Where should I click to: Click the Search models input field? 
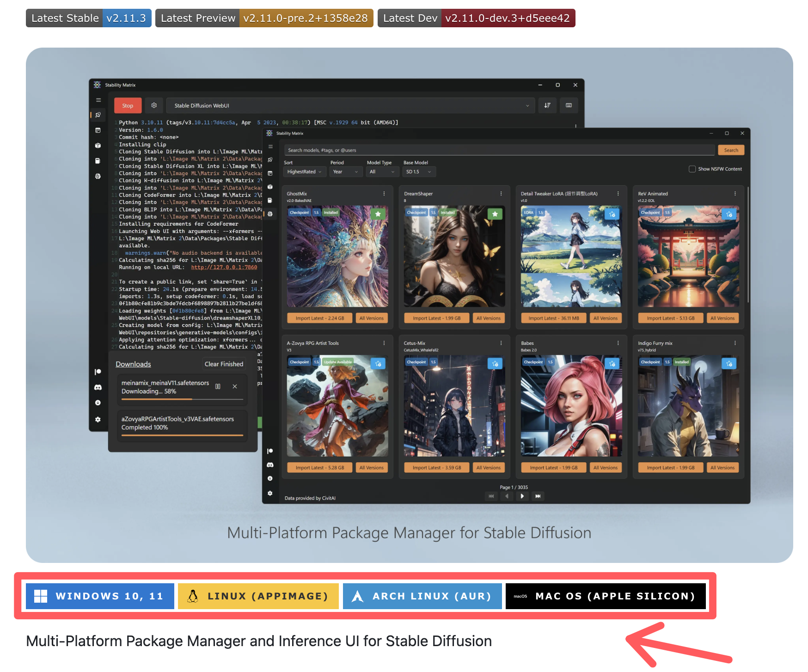(x=499, y=150)
